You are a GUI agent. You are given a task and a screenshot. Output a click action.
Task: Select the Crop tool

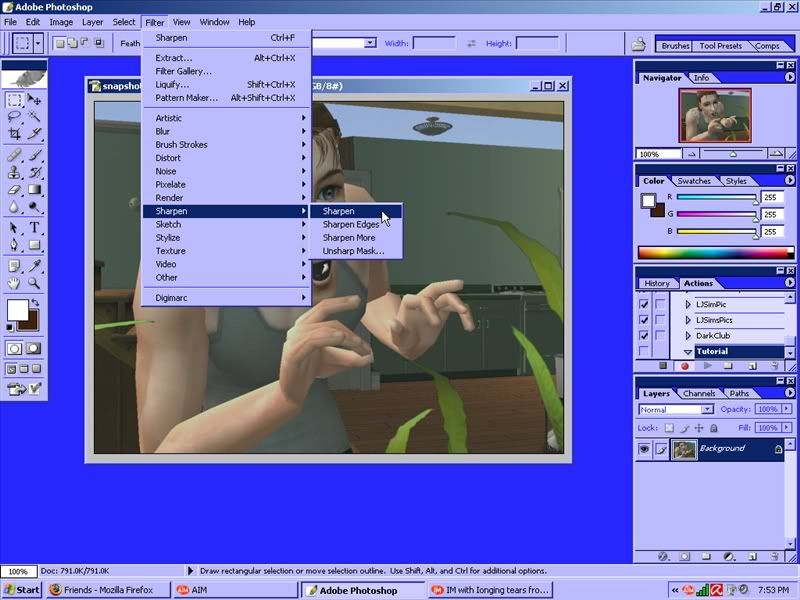click(x=14, y=134)
